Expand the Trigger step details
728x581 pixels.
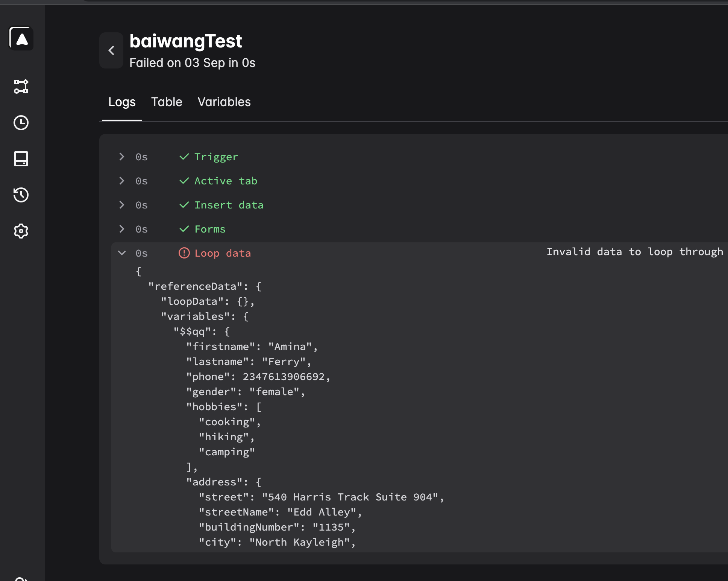pos(121,157)
